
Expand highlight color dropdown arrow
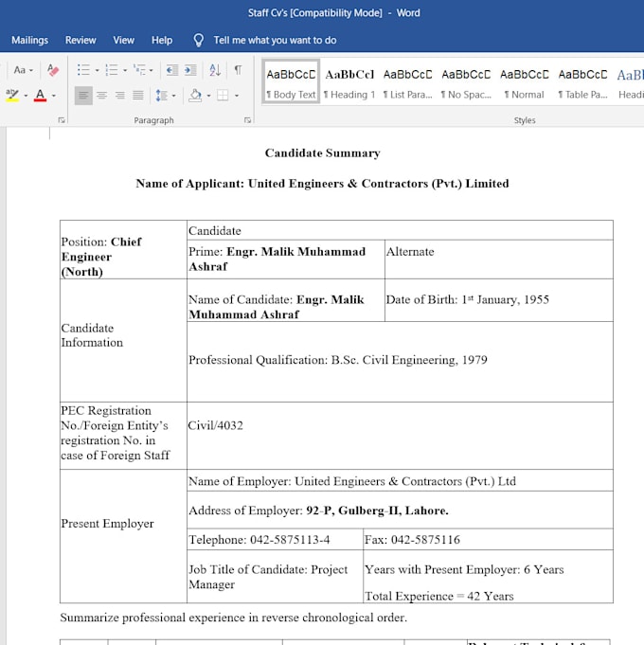pos(26,96)
